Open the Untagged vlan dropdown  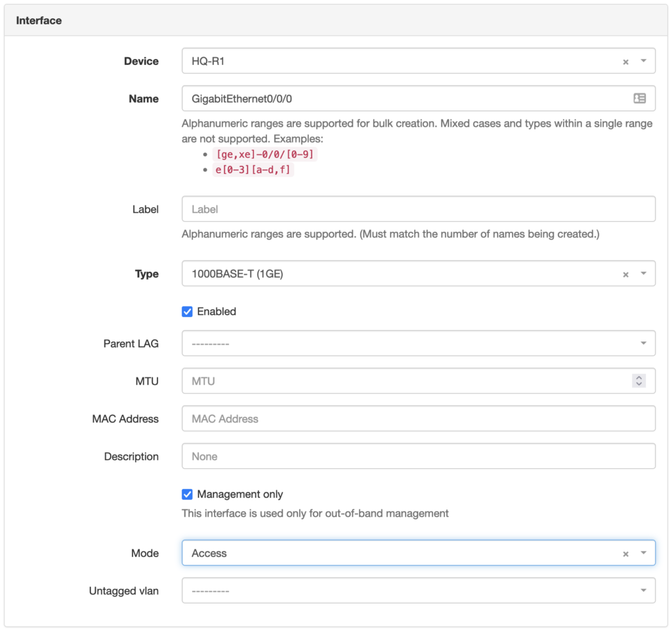(418, 590)
